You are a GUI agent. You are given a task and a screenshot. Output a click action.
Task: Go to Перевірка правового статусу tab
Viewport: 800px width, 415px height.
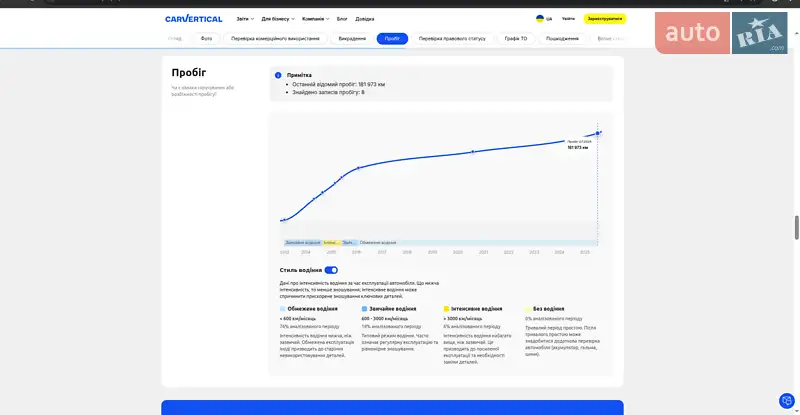[x=452, y=38]
